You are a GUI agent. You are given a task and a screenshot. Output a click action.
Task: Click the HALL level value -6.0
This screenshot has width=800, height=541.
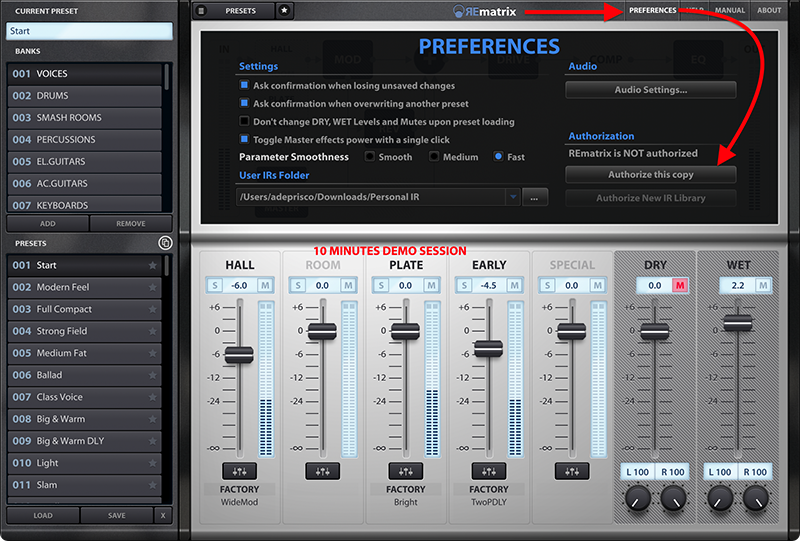pyautogui.click(x=239, y=285)
